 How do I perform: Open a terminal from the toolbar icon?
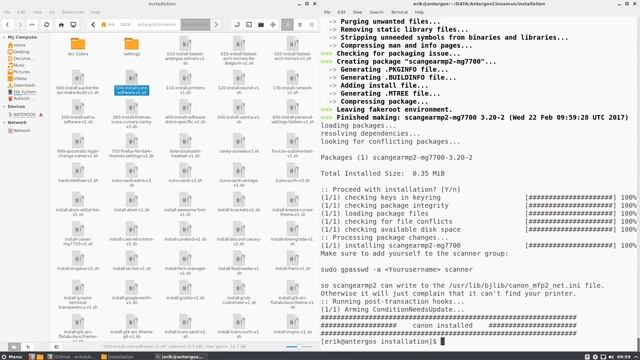coord(249,24)
